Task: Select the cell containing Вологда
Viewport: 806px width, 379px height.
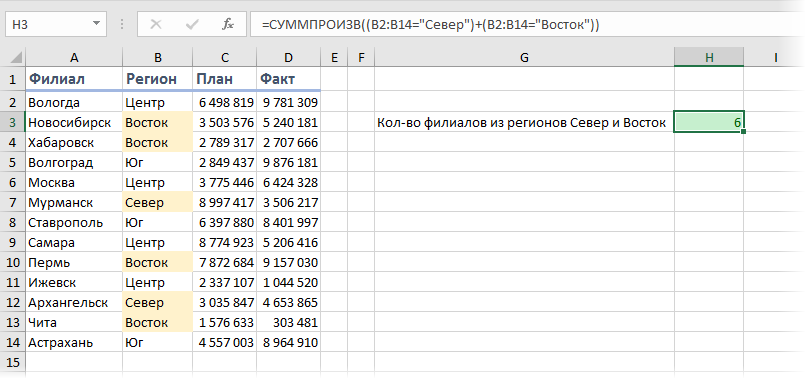Action: pos(74,102)
